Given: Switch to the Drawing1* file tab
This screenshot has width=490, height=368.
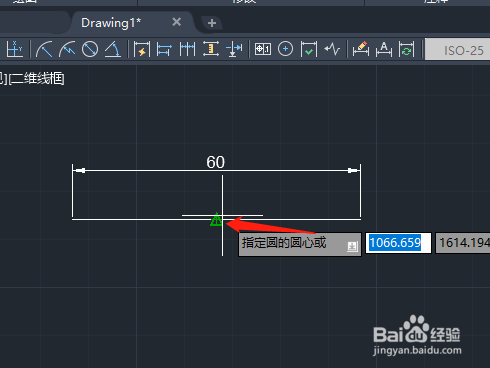Looking at the screenshot, I should pyautogui.click(x=111, y=23).
